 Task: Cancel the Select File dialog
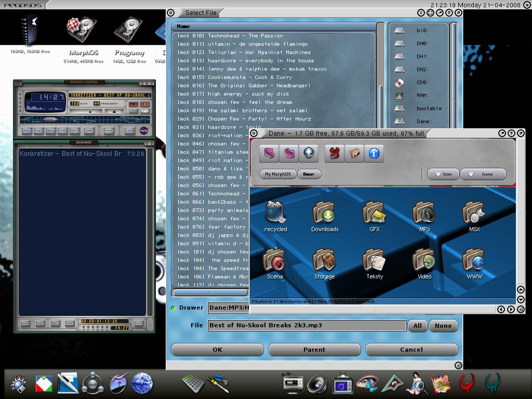(x=411, y=350)
